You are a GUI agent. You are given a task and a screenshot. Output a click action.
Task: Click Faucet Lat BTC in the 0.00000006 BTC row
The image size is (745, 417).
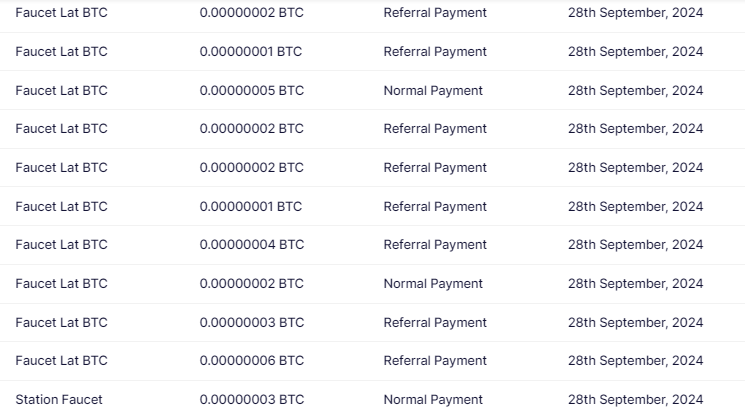click(x=61, y=360)
